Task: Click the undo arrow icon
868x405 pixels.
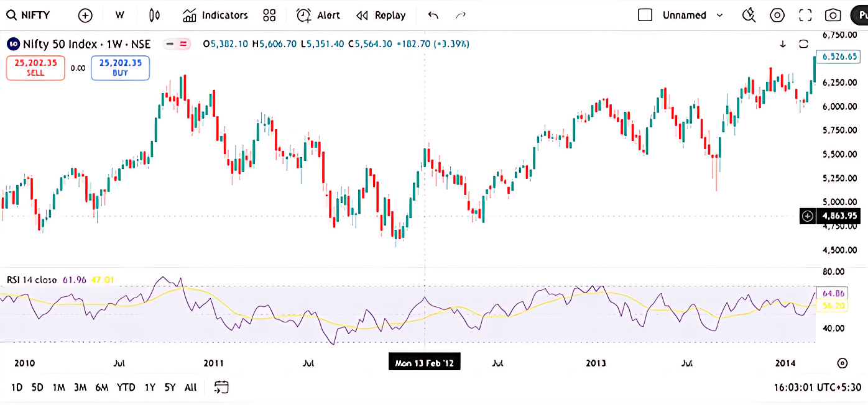Action: [x=433, y=15]
